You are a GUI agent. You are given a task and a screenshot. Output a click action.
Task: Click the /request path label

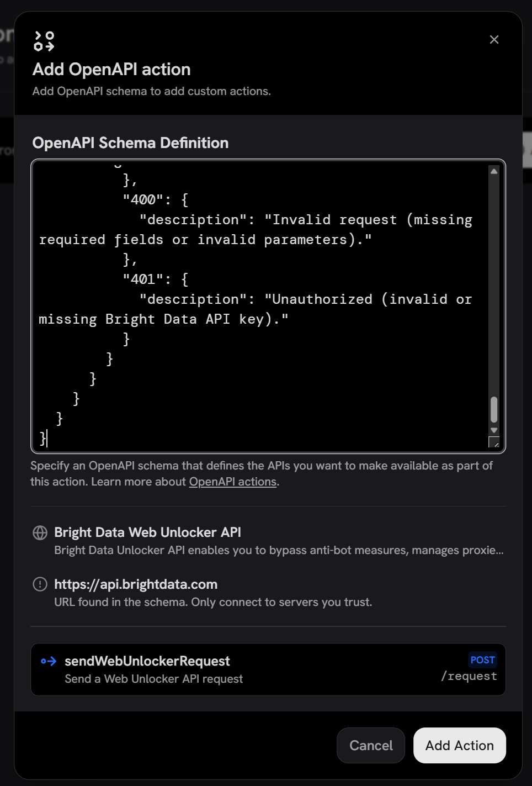[x=469, y=677]
